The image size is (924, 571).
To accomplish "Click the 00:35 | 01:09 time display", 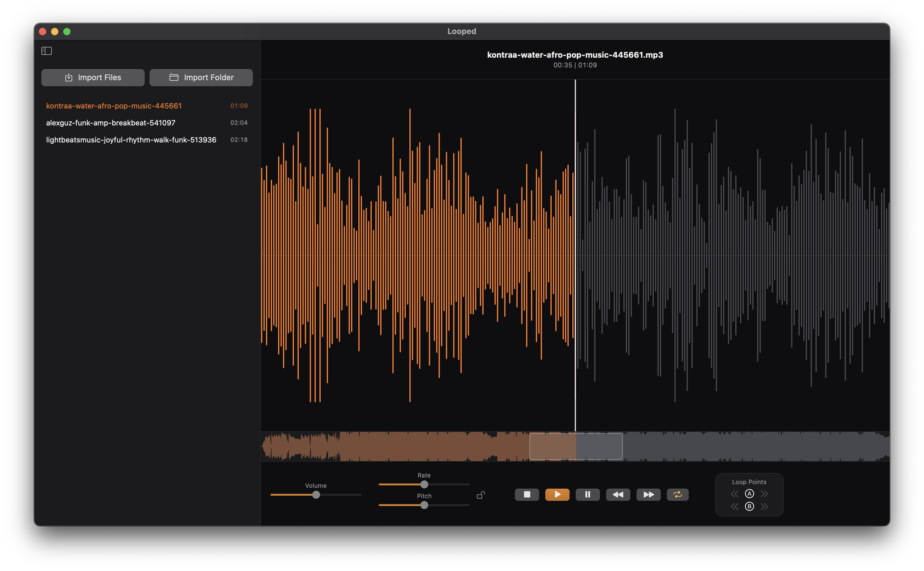I will pyautogui.click(x=575, y=65).
